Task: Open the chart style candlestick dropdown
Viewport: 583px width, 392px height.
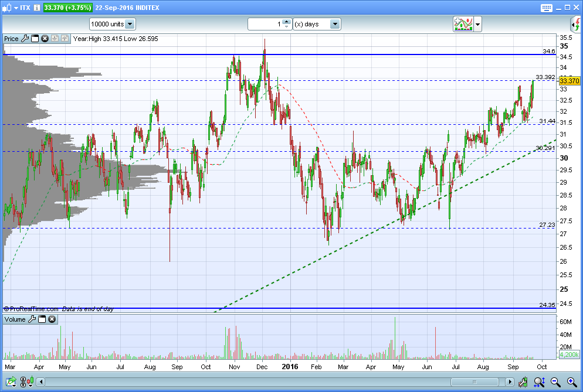Action: click(7, 8)
